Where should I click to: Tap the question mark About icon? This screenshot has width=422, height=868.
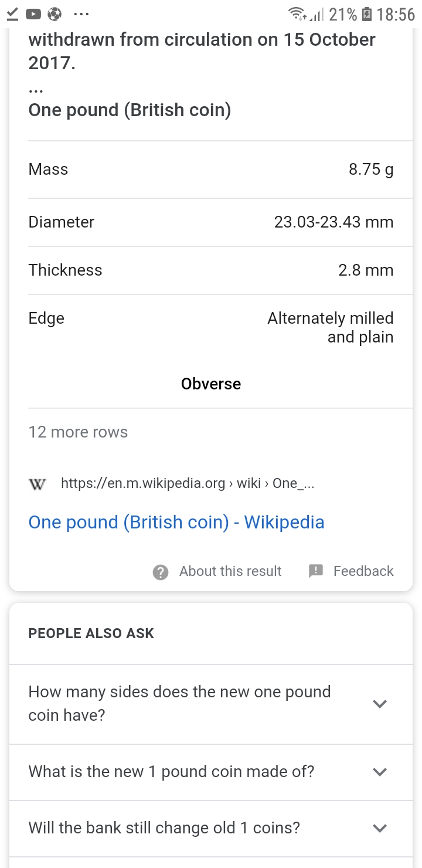(161, 572)
